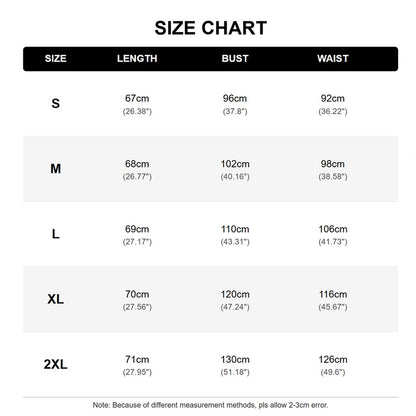This screenshot has height=416, width=416.
Task: Select the XL size row label
Action: pyautogui.click(x=56, y=299)
